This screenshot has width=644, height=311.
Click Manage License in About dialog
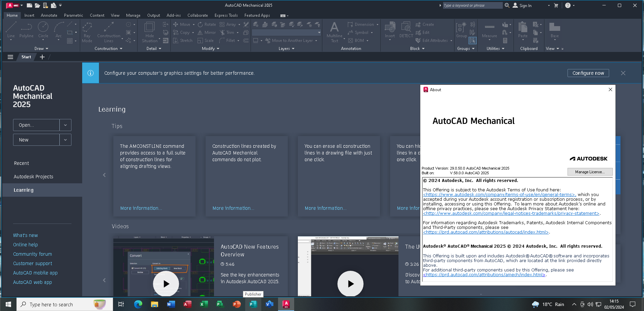pyautogui.click(x=590, y=172)
